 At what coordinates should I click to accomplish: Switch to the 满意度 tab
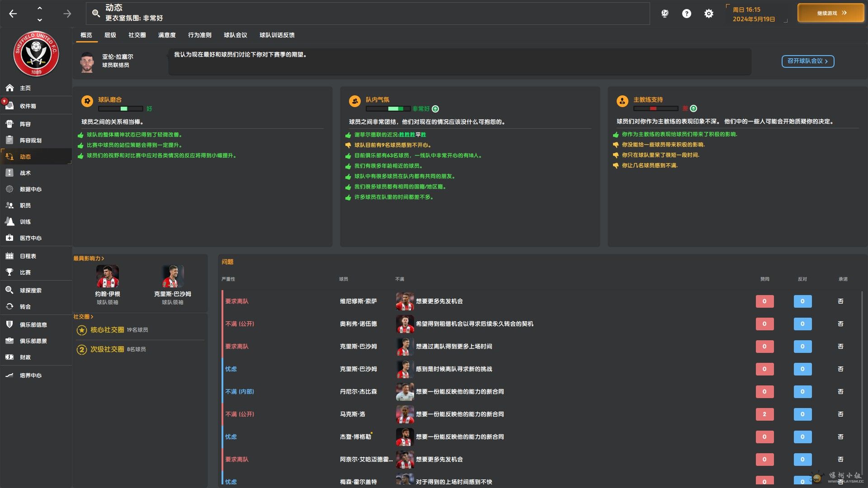click(167, 35)
